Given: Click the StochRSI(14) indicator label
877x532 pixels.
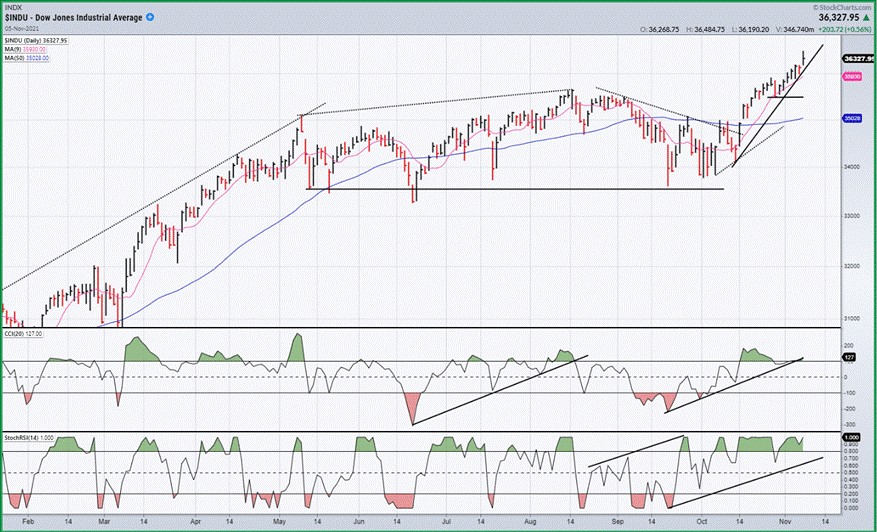Looking at the screenshot, I should point(20,437).
